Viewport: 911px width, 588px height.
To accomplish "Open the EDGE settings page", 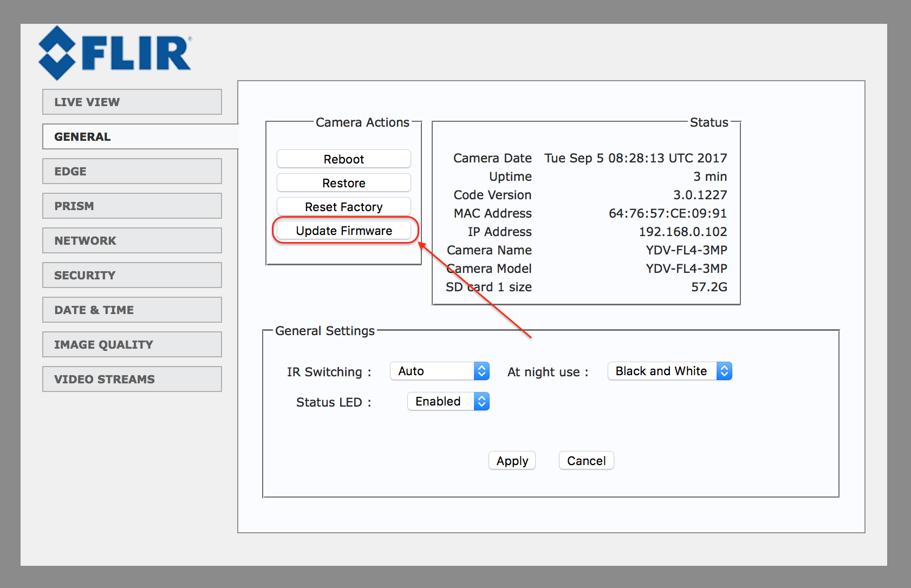I will (x=132, y=171).
